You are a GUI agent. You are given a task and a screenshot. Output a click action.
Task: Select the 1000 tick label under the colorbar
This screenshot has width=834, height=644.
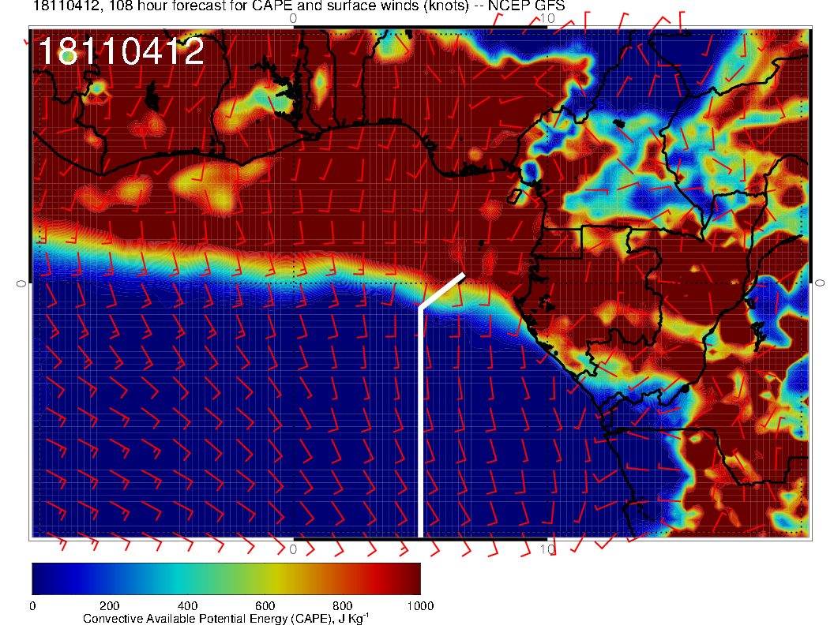pyautogui.click(x=419, y=606)
